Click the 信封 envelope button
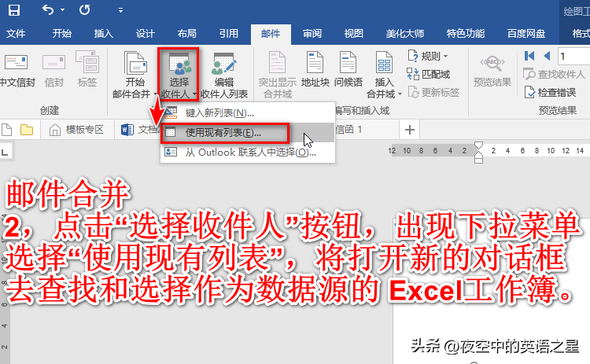 point(53,70)
